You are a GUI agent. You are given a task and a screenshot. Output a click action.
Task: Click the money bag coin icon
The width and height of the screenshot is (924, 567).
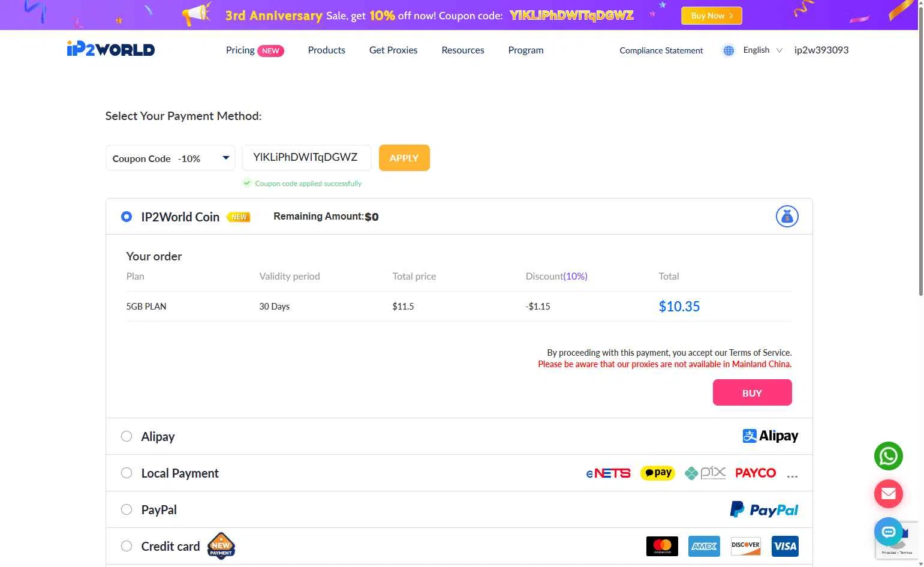tap(787, 217)
